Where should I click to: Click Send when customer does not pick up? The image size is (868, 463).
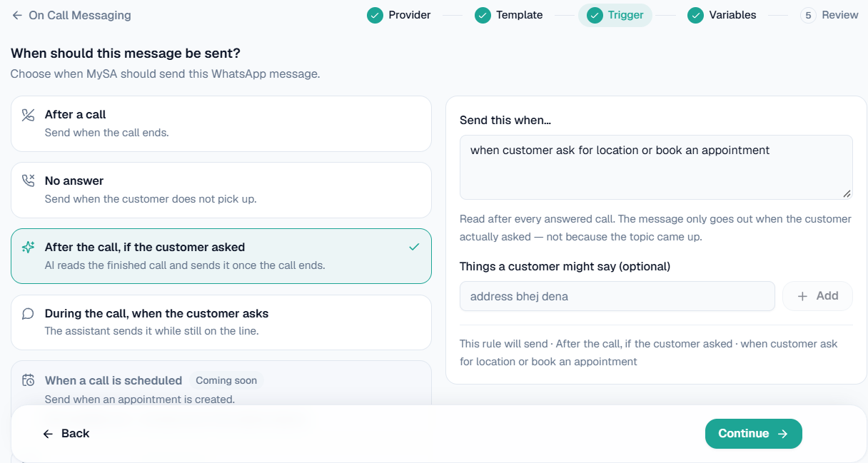click(151, 199)
